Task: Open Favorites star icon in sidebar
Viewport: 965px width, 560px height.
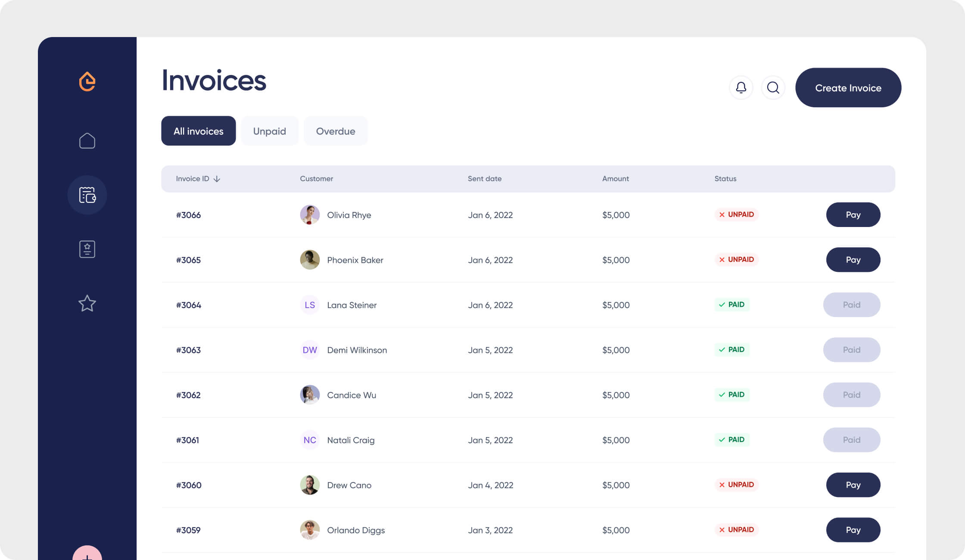Action: (87, 303)
